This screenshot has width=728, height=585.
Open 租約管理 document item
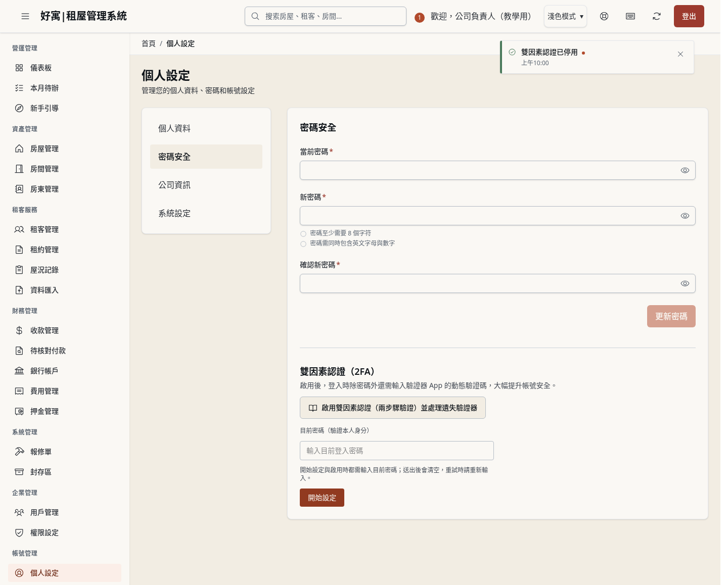(x=65, y=250)
